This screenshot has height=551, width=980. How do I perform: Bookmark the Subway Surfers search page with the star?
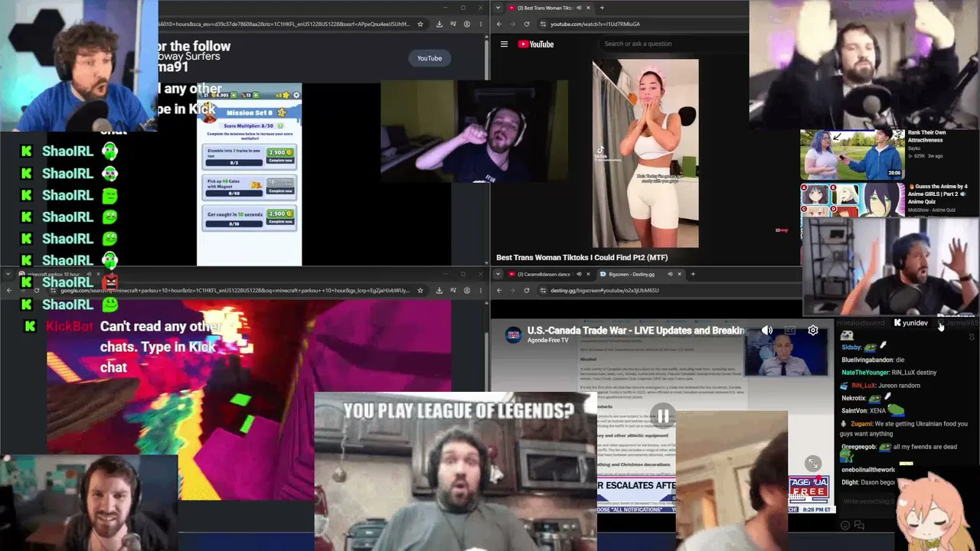tap(420, 24)
